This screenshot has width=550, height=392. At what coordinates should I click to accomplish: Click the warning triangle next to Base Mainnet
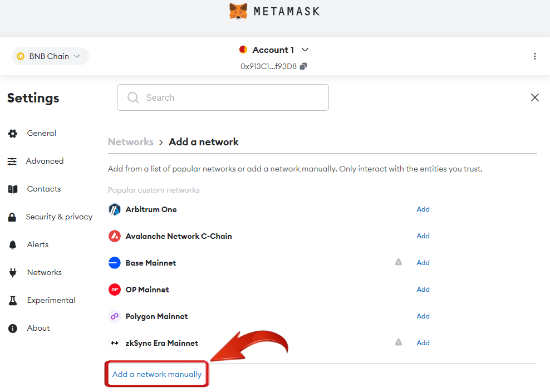point(399,262)
